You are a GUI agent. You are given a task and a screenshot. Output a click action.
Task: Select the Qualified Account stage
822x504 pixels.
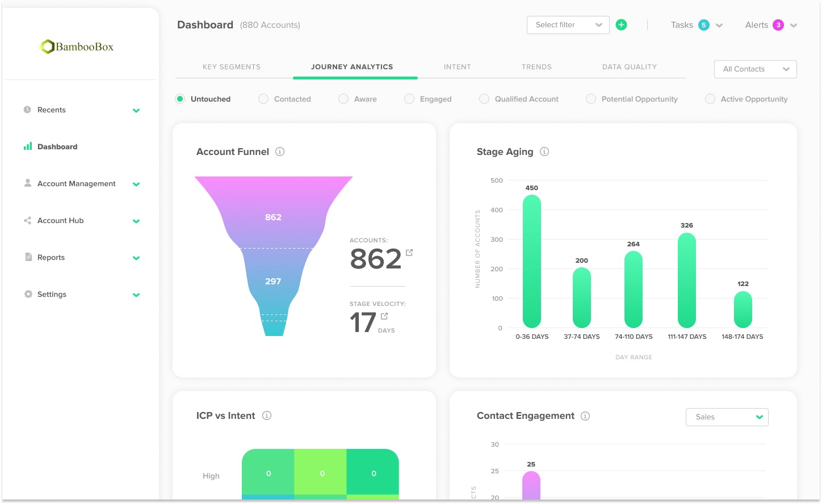[484, 99]
